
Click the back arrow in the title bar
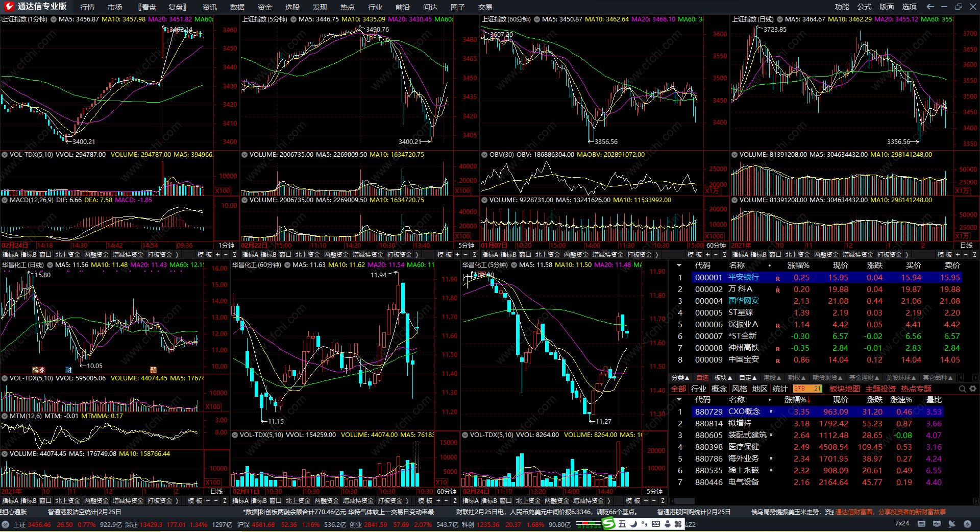click(x=930, y=7)
